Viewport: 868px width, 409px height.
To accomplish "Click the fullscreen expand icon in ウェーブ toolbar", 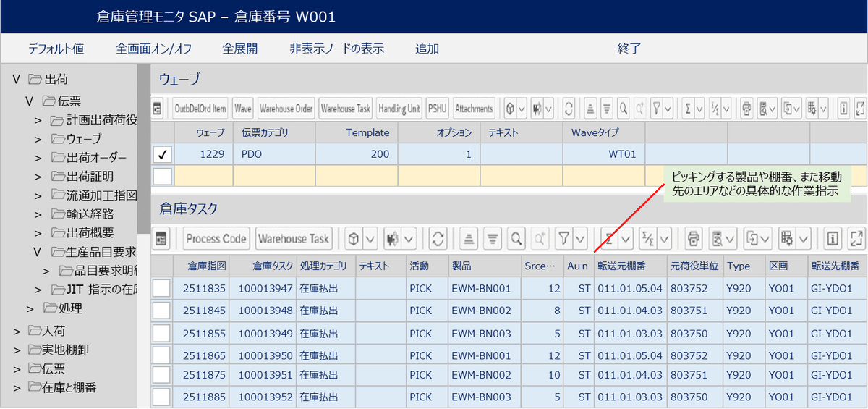I will click(860, 109).
